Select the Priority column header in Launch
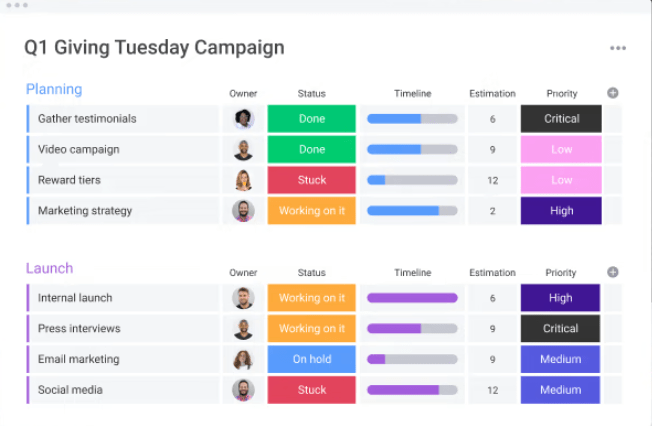 coord(561,273)
